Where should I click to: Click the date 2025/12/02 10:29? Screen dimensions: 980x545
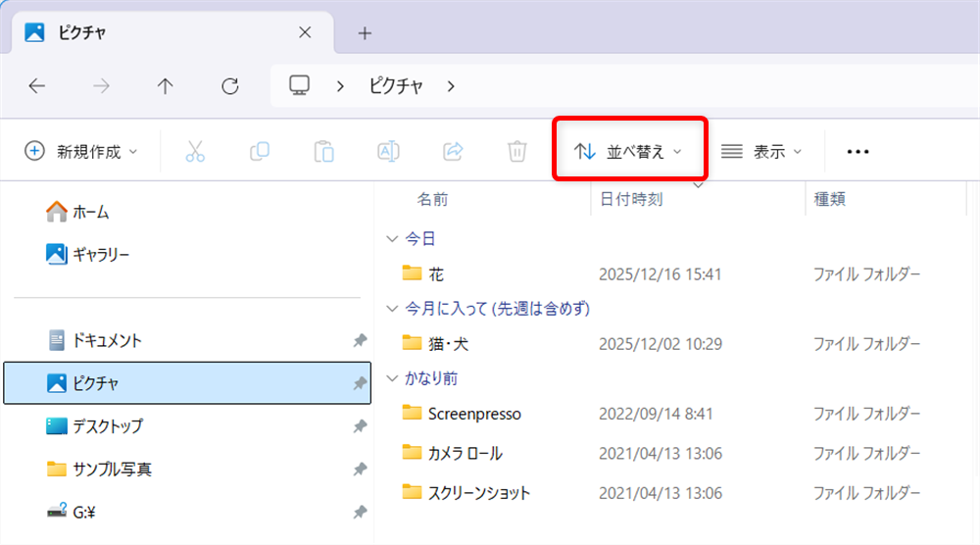point(660,344)
